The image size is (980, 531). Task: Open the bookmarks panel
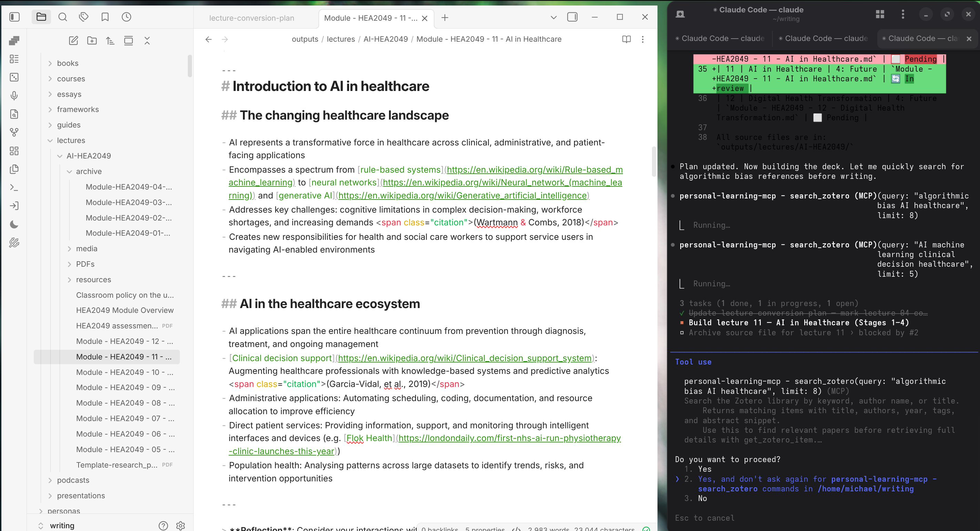(105, 17)
